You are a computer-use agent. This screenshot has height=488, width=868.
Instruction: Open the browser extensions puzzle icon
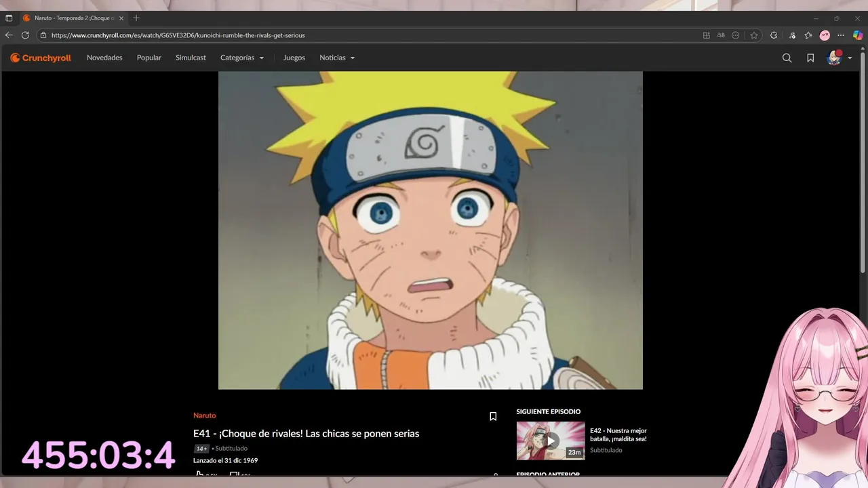pos(774,35)
